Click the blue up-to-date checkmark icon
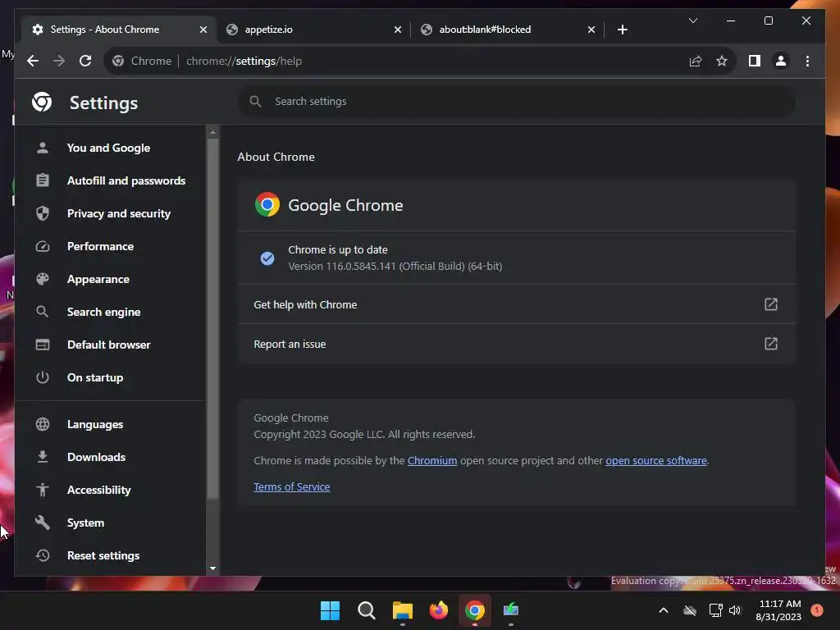Viewport: 840px width, 630px height. point(267,258)
